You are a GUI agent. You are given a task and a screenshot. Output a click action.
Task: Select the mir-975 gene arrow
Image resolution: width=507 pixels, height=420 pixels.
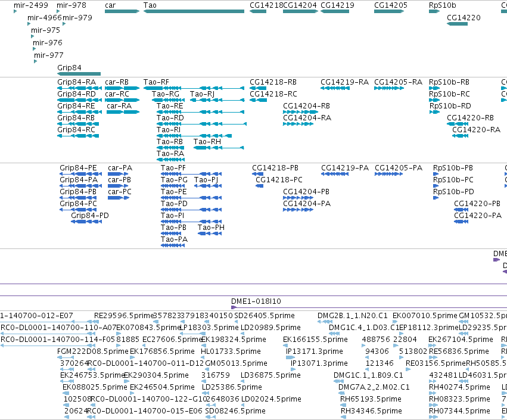tap(32, 36)
